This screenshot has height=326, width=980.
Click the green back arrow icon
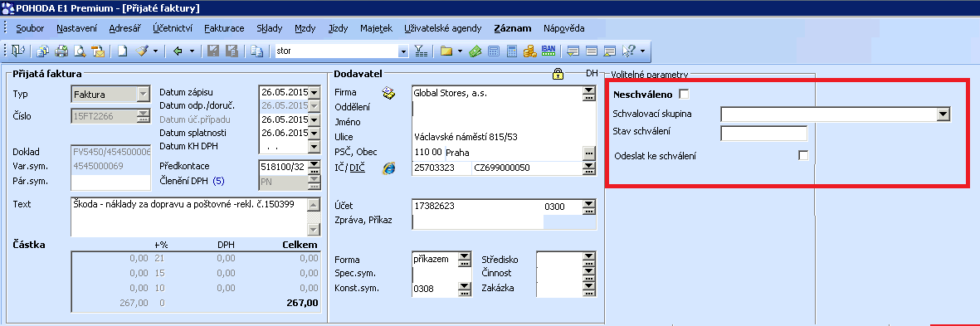(178, 51)
